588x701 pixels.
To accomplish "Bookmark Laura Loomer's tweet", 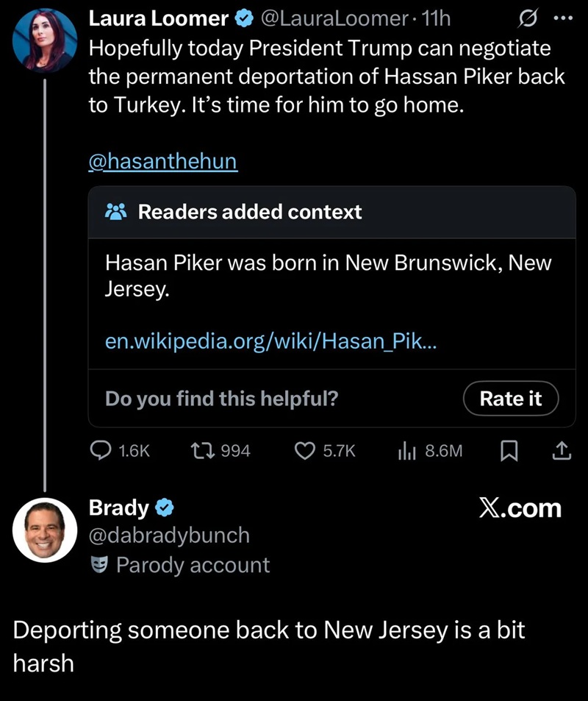I will tap(509, 451).
